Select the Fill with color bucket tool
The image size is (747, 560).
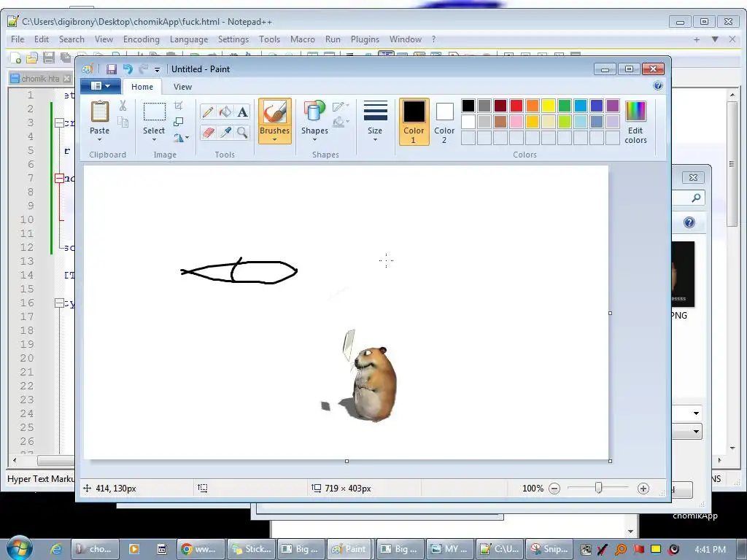pos(225,112)
